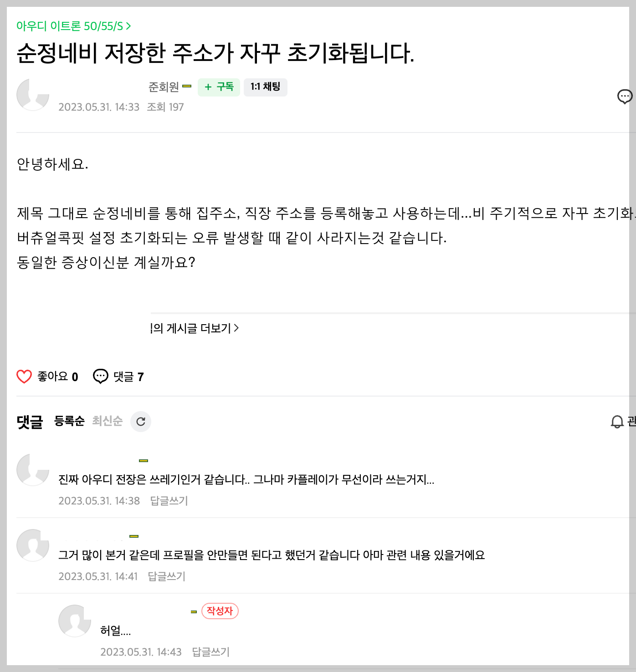Click the 좋아요 0 like counter text

[x=58, y=377]
